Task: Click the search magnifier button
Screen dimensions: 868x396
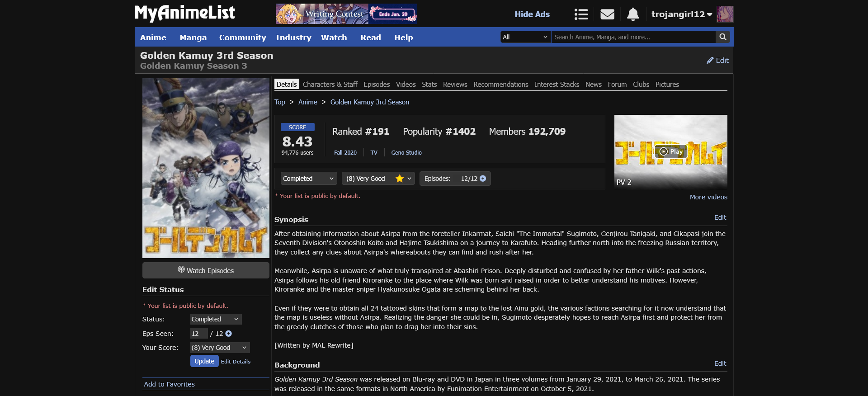Action: coord(723,37)
